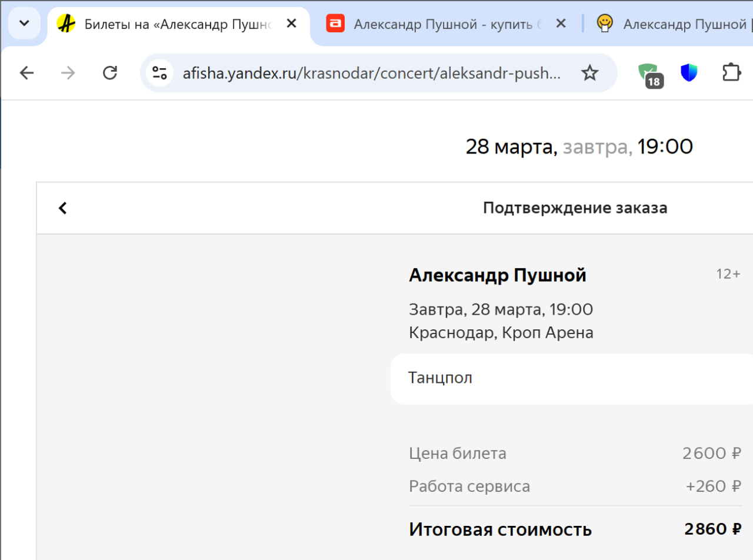Bookmark this page with the star icon
The height and width of the screenshot is (560, 753).
click(x=589, y=73)
